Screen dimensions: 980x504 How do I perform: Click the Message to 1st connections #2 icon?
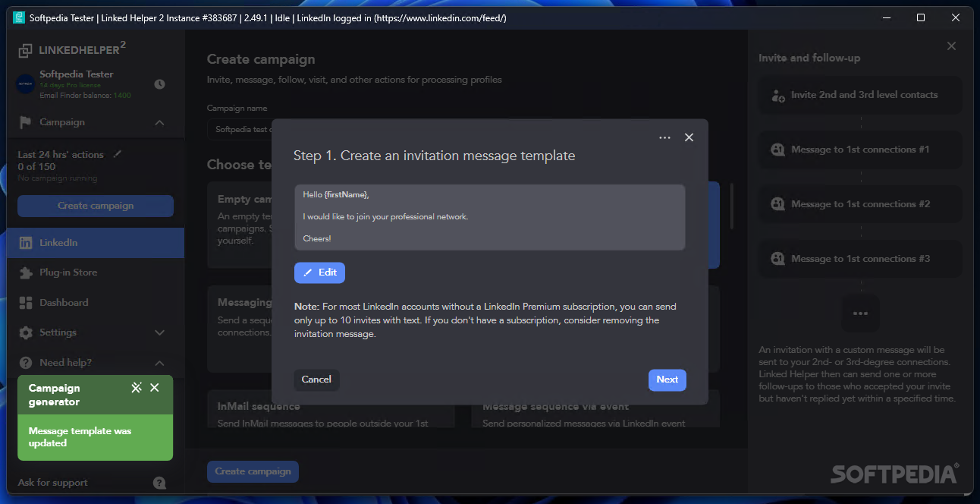pyautogui.click(x=777, y=204)
